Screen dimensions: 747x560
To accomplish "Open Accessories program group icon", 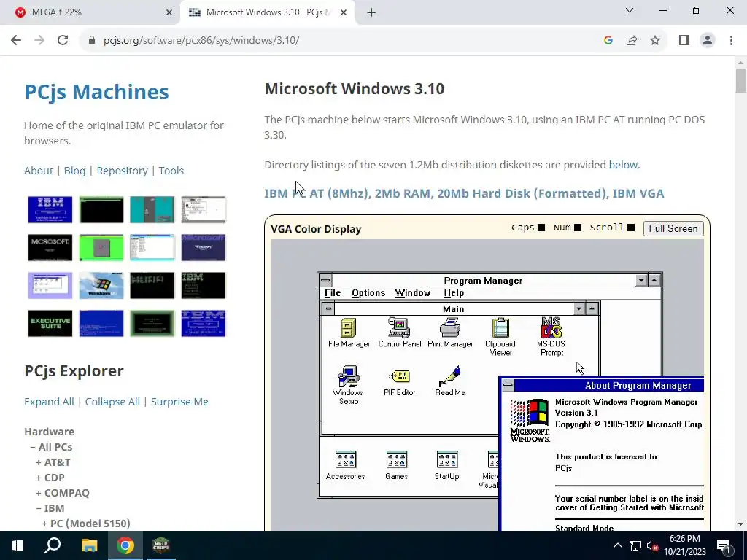I will (x=345, y=465).
